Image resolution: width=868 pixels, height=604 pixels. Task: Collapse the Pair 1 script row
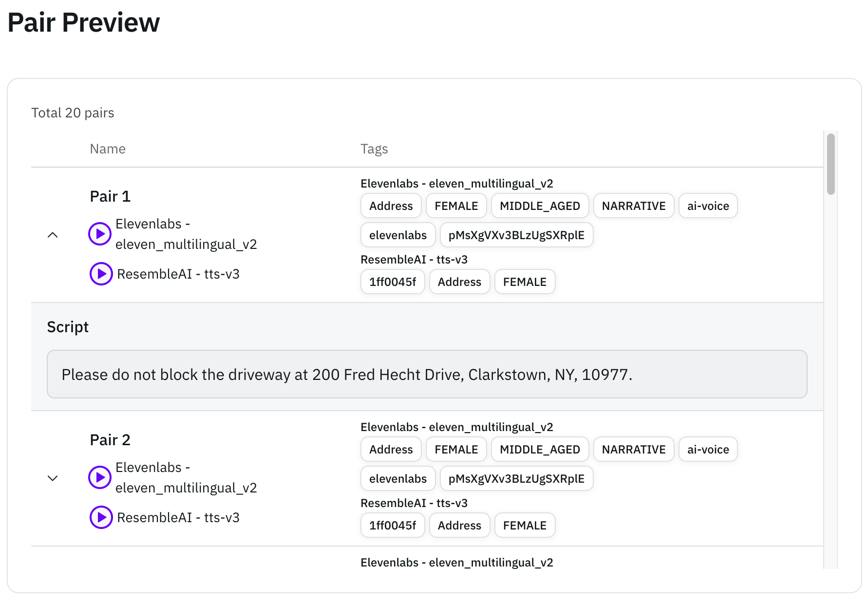(x=53, y=235)
